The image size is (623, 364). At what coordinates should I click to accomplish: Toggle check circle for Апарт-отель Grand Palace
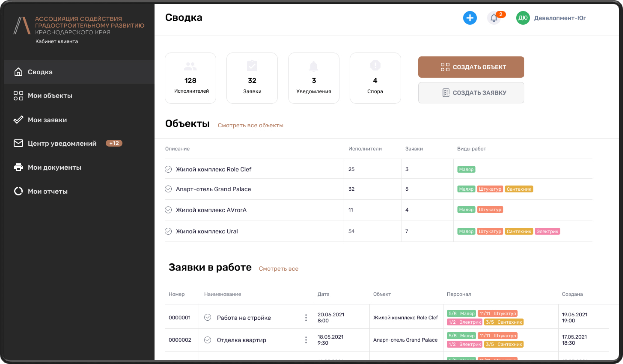[x=168, y=189]
